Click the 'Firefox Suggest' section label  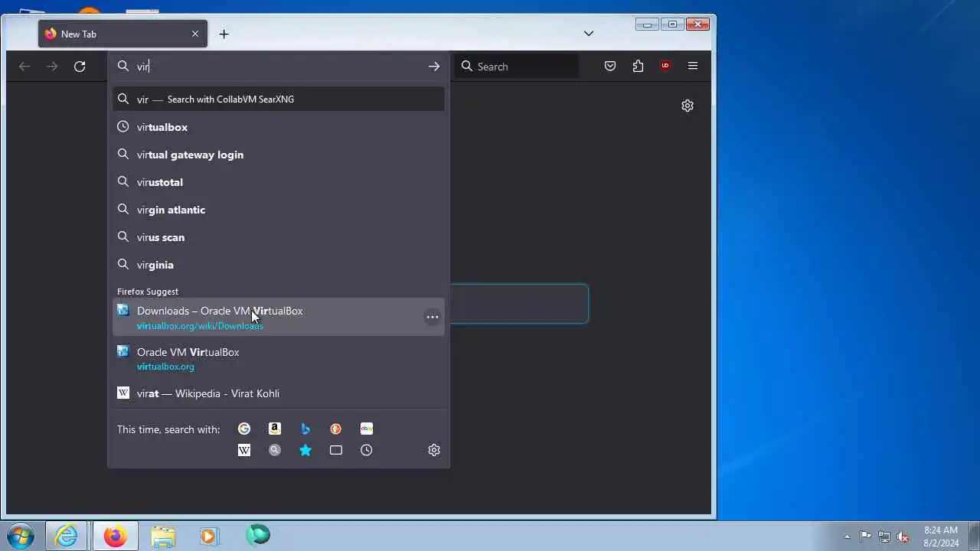coord(148,292)
